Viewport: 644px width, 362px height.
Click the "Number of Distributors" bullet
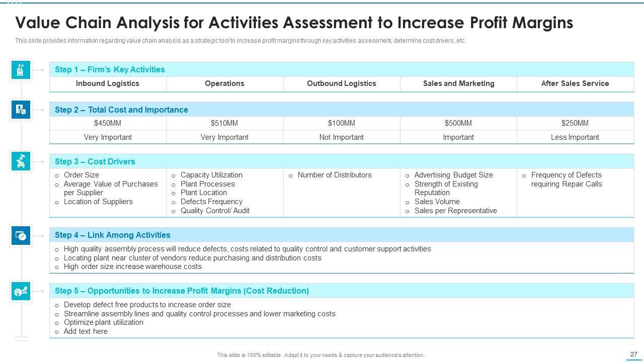tap(335, 175)
